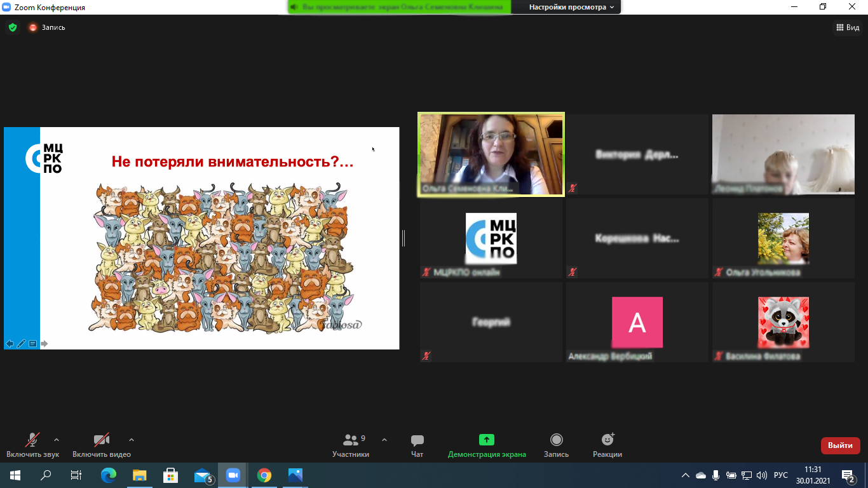Click the red Выйти leave button
Viewport: 868px width, 488px height.
(x=841, y=445)
